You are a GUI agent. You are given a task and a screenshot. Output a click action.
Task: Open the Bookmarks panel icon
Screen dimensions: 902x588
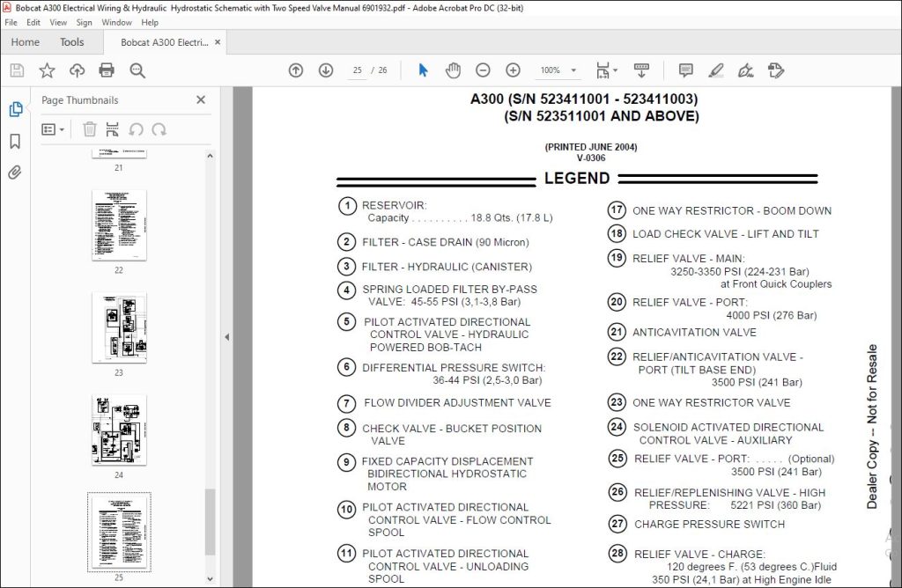[15, 141]
